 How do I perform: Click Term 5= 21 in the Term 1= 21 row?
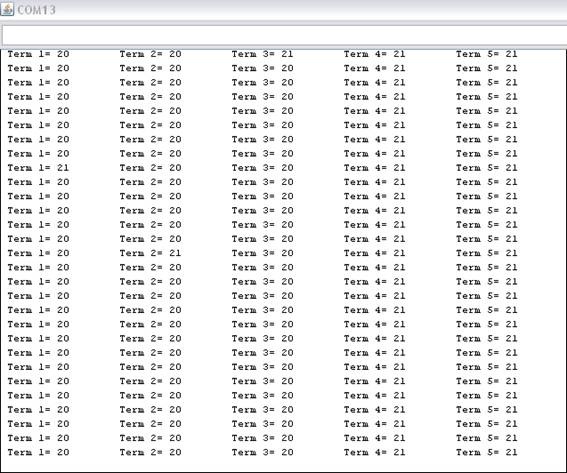(487, 168)
